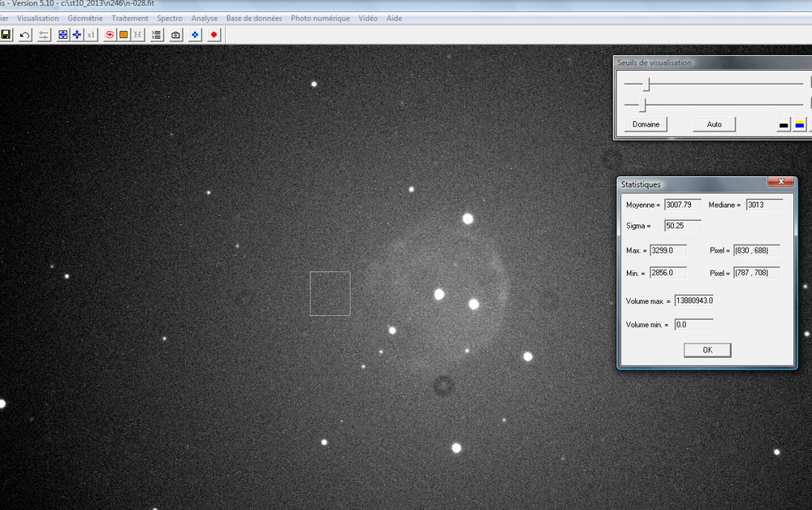The width and height of the screenshot is (812, 510).
Task: Click the camera icon in toolbar
Action: coord(175,35)
